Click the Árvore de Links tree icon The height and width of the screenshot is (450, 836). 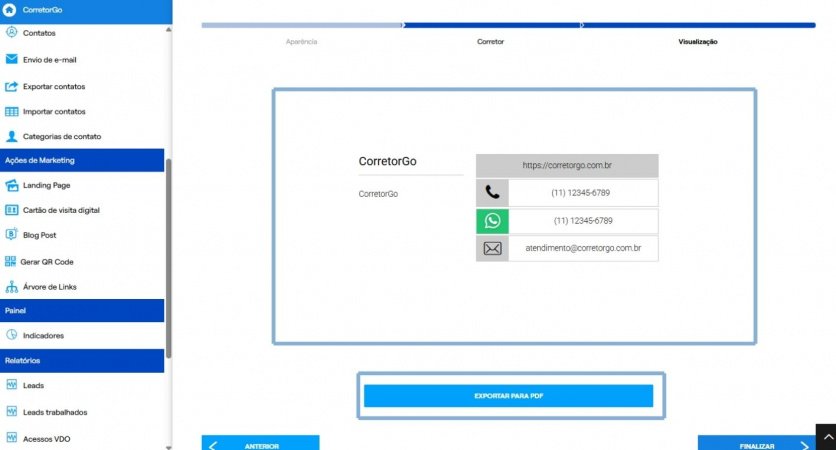(x=11, y=287)
